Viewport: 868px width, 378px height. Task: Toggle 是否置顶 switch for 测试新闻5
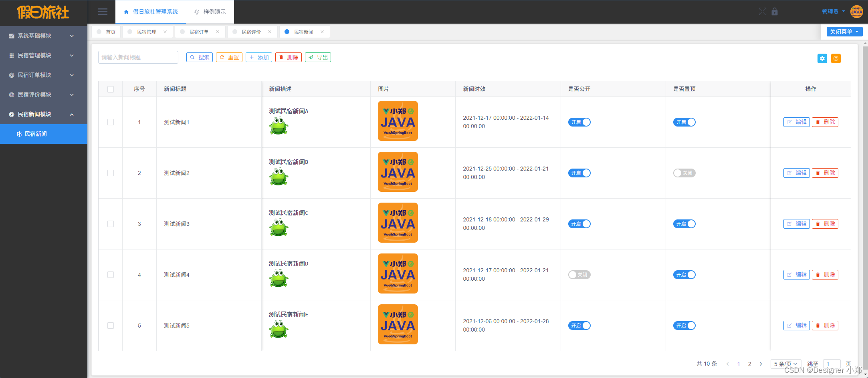click(684, 326)
